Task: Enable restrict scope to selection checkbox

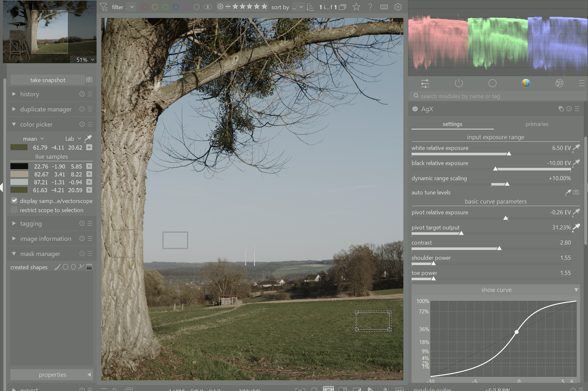Action: (x=15, y=210)
